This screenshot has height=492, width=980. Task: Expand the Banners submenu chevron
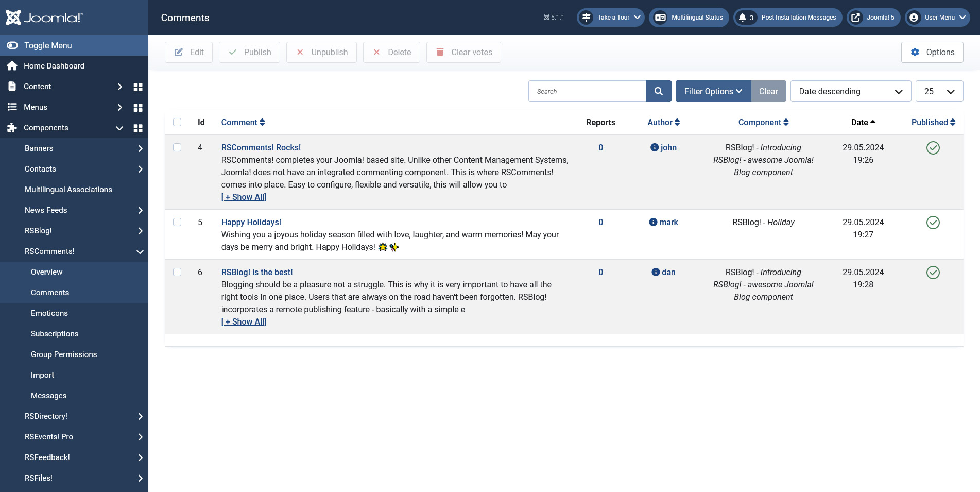point(140,148)
